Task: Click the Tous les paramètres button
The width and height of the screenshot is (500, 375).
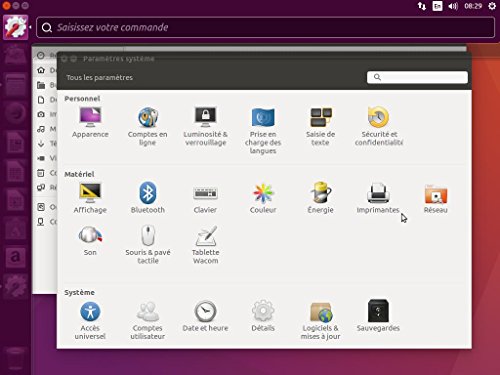Action: click(x=99, y=78)
